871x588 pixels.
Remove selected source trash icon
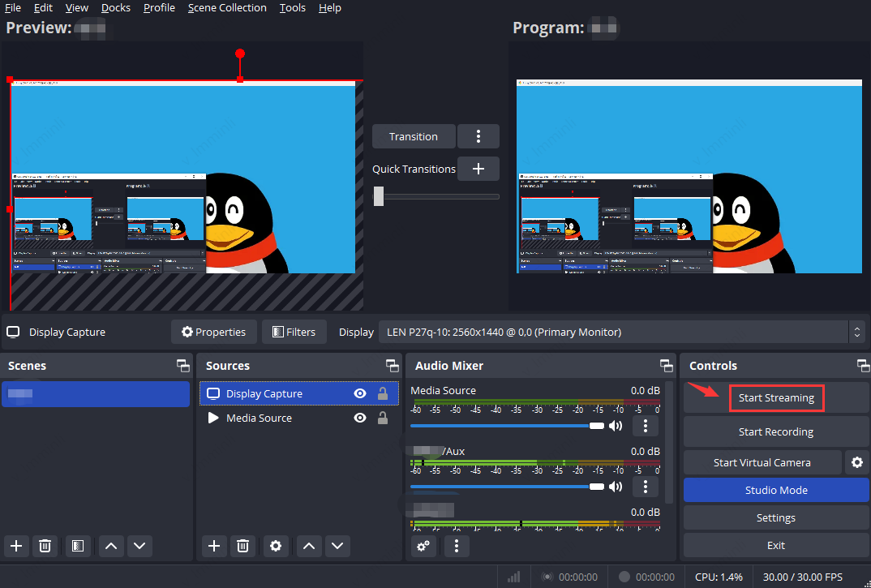(x=242, y=546)
